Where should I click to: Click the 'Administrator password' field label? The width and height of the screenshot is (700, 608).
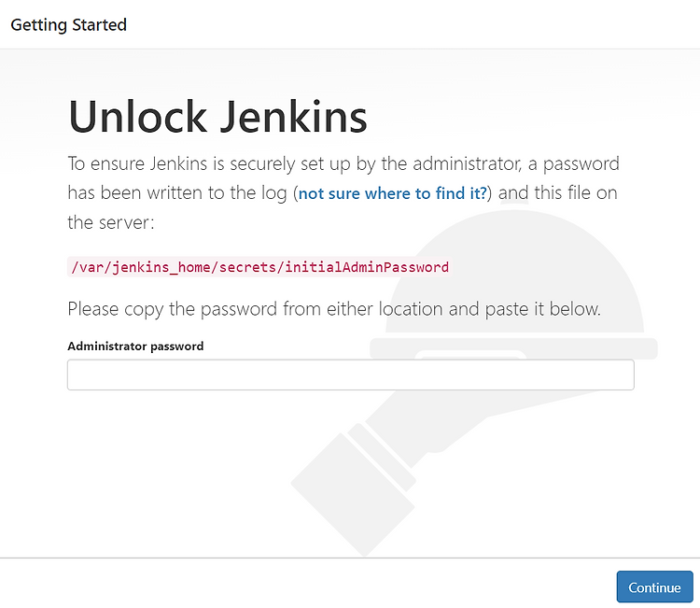[x=135, y=346]
